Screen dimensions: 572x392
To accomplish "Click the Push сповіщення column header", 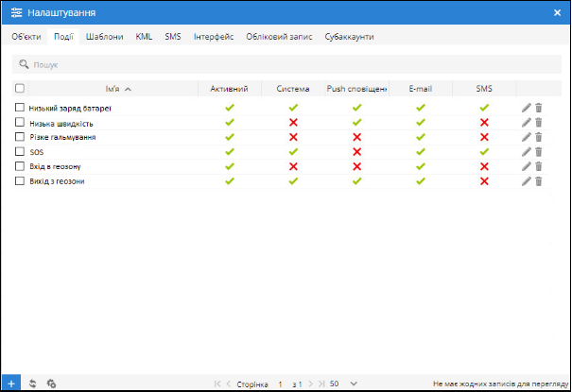I will point(356,89).
